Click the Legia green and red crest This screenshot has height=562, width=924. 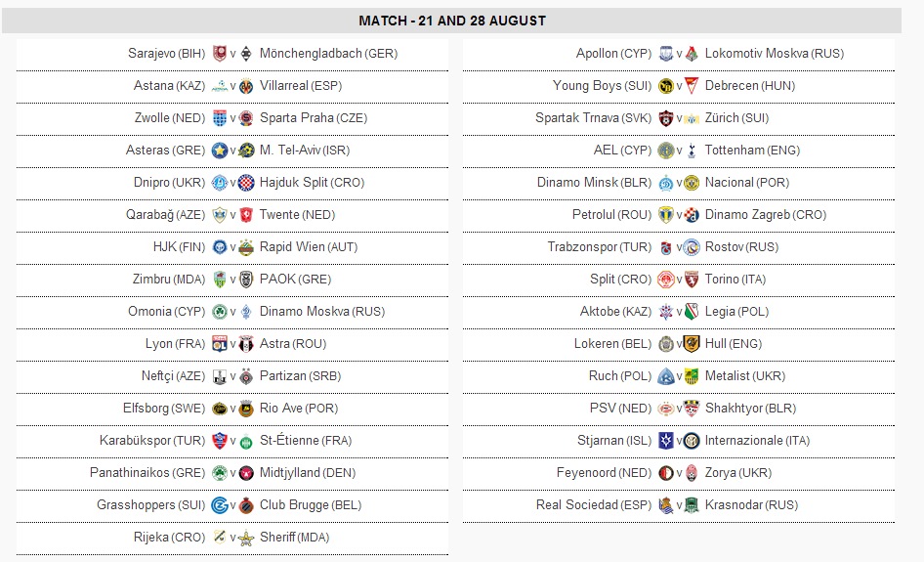point(692,312)
